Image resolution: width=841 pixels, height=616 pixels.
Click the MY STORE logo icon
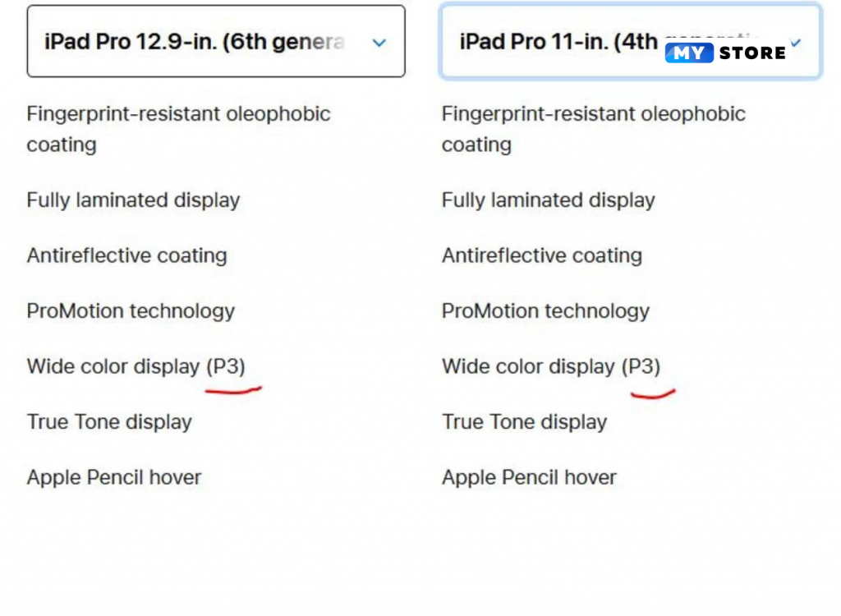pos(691,53)
